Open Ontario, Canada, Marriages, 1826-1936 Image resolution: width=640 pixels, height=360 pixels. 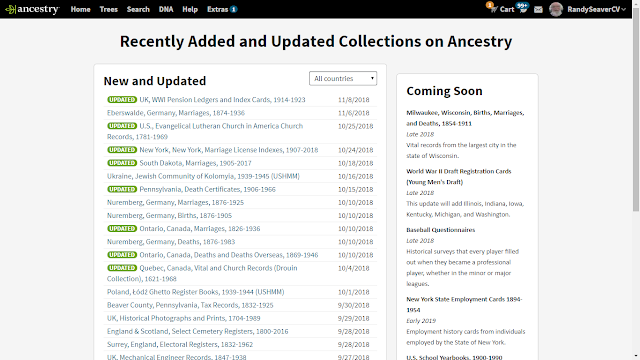[x=200, y=229]
